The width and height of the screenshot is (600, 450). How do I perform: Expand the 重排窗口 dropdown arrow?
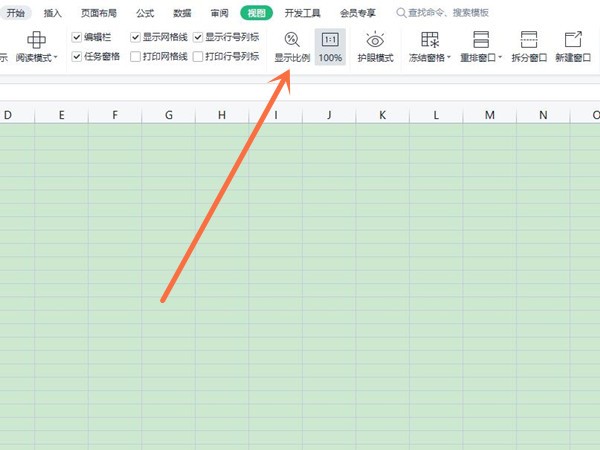(501, 58)
